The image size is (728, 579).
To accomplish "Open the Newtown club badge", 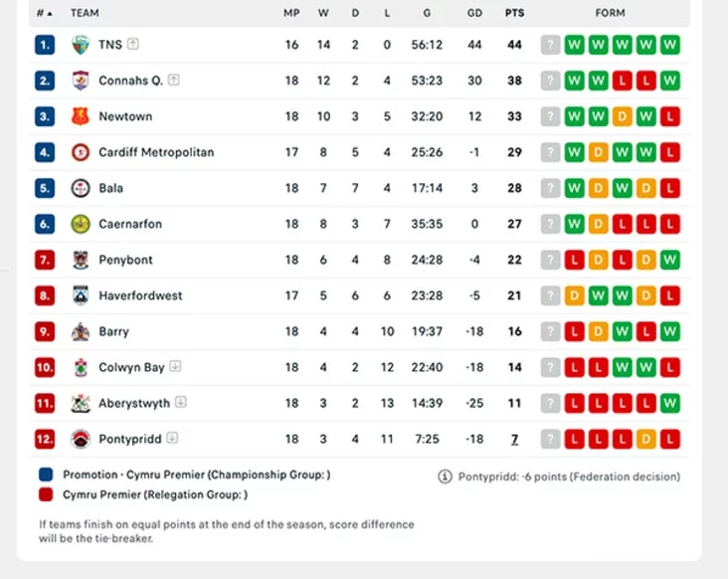I will coord(81,116).
